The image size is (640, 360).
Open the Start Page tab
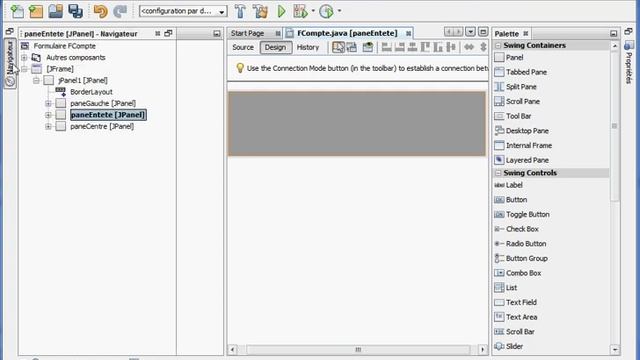pos(247,33)
